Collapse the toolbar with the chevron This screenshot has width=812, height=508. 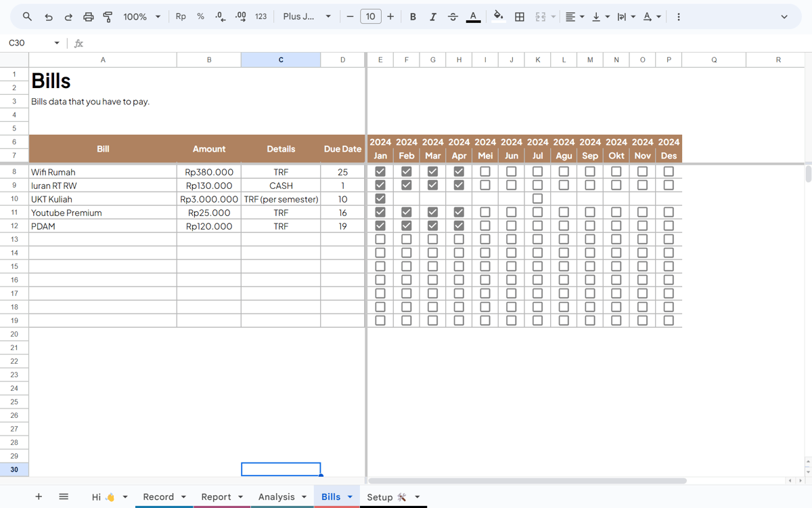point(784,16)
